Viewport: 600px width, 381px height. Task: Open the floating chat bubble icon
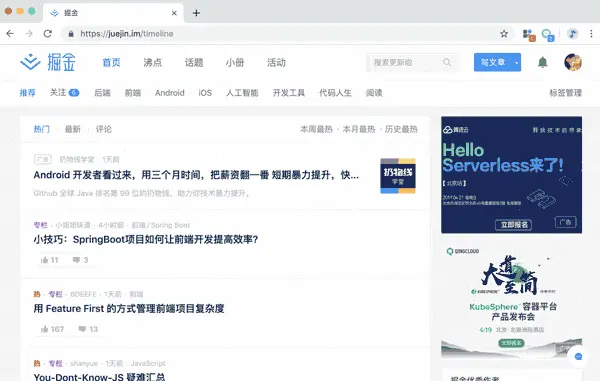click(578, 357)
